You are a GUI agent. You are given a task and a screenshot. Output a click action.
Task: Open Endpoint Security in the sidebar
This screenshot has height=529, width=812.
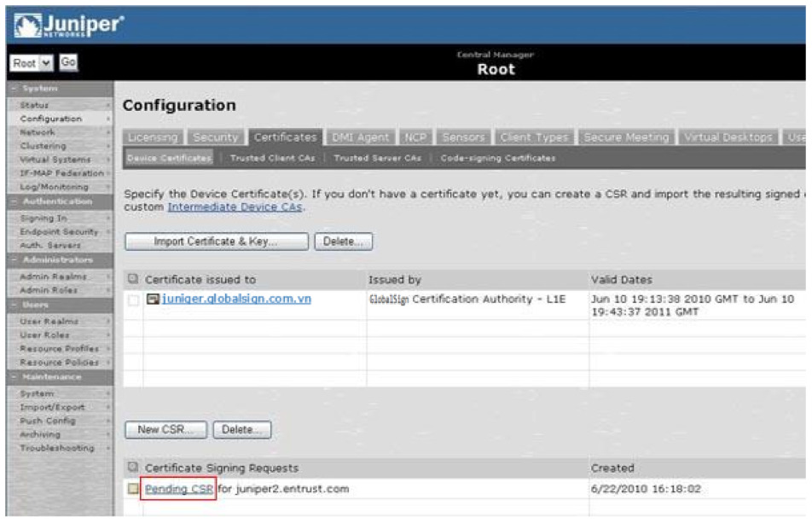pos(59,231)
